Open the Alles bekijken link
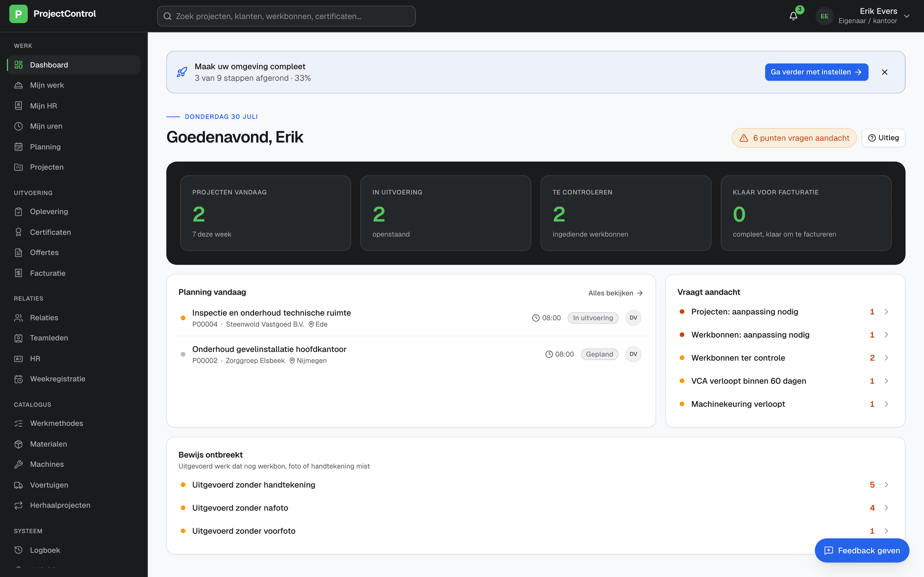The width and height of the screenshot is (924, 577). tap(615, 293)
